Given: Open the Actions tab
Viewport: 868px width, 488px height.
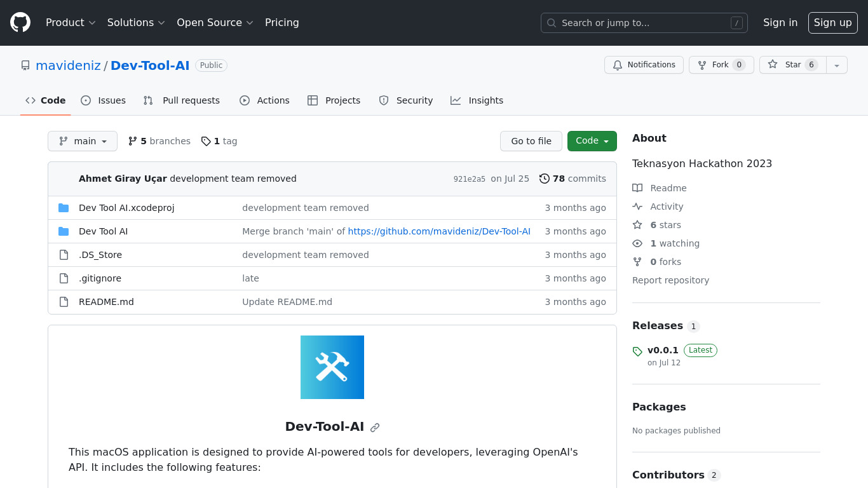Looking at the screenshot, I should [264, 100].
